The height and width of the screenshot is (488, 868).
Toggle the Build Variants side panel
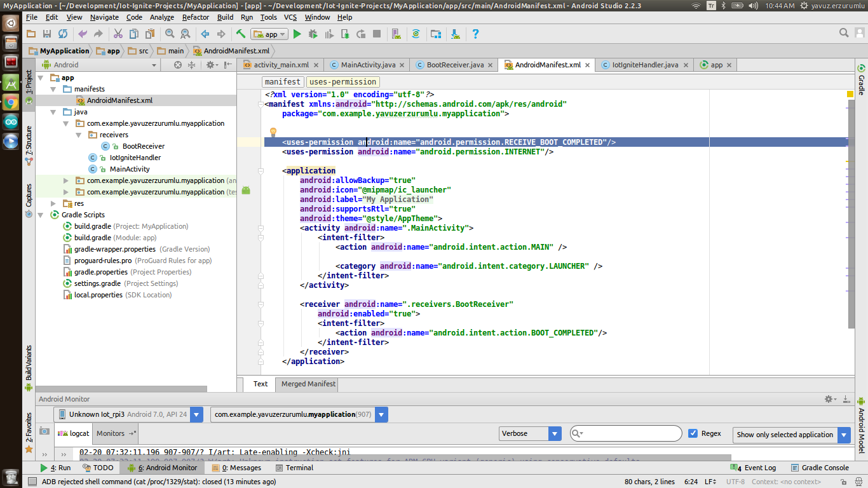coord(29,363)
